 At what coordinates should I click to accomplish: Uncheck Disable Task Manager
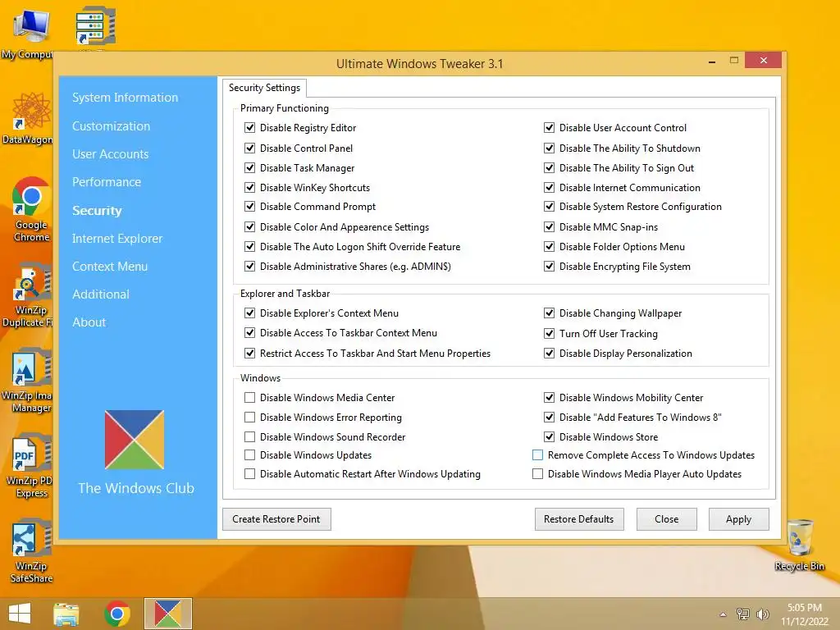click(249, 167)
